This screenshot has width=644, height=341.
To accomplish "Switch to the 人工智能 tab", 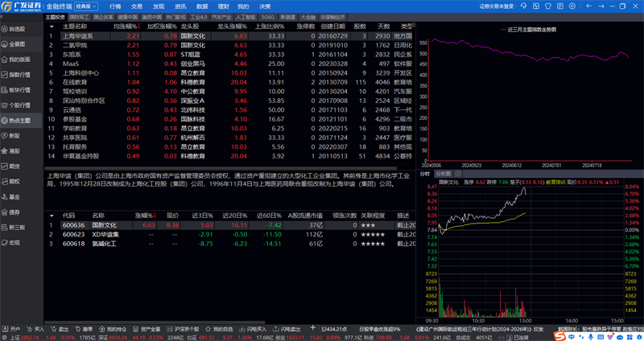I will [246, 17].
